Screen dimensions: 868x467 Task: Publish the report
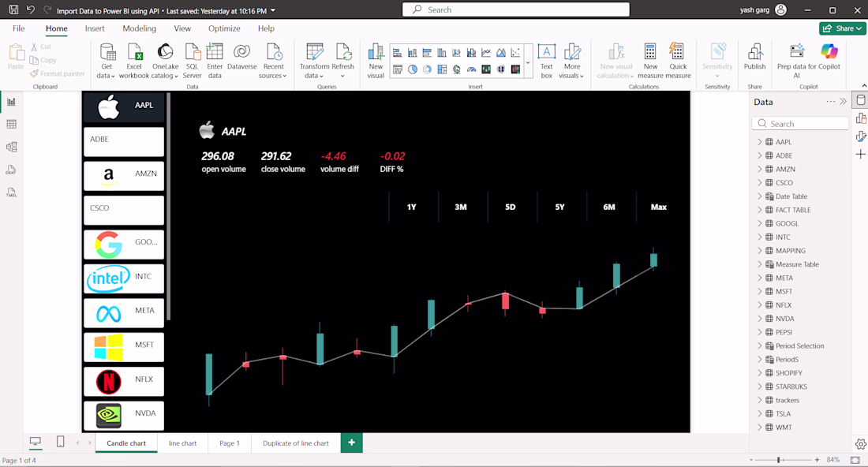pyautogui.click(x=754, y=57)
